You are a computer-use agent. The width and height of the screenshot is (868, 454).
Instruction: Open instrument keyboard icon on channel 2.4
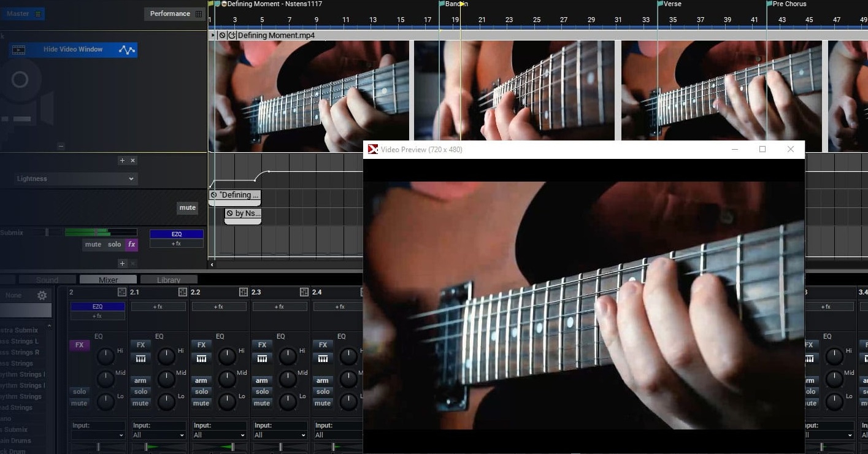point(323,358)
